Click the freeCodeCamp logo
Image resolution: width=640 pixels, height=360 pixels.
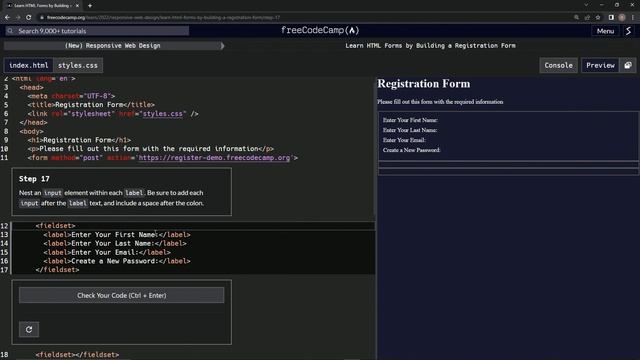[x=320, y=31]
